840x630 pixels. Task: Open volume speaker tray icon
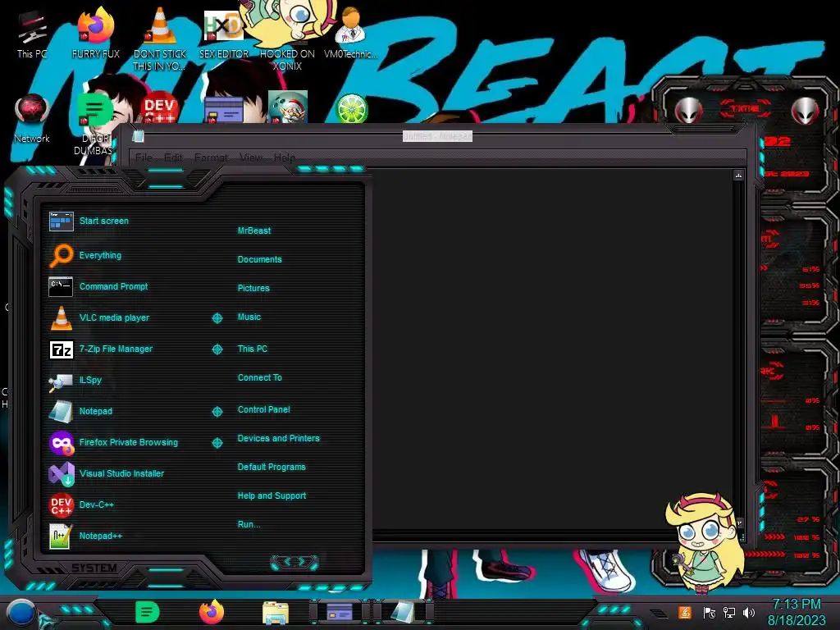pyautogui.click(x=749, y=612)
